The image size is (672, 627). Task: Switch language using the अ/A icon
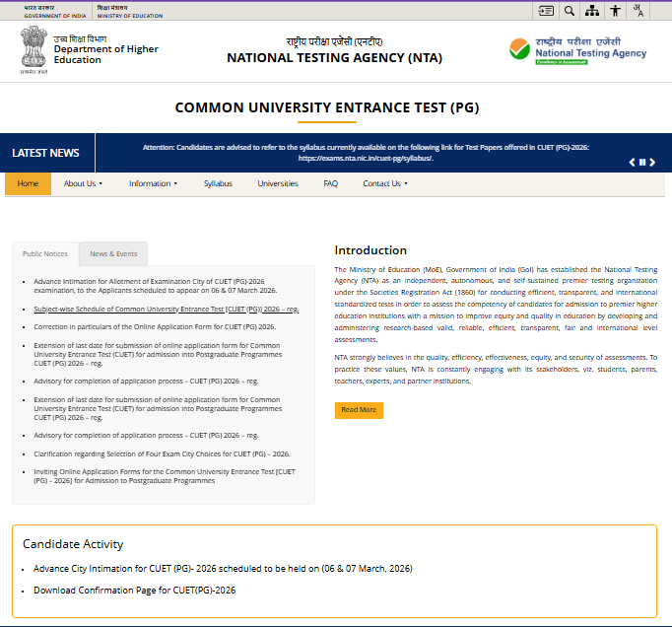638,11
